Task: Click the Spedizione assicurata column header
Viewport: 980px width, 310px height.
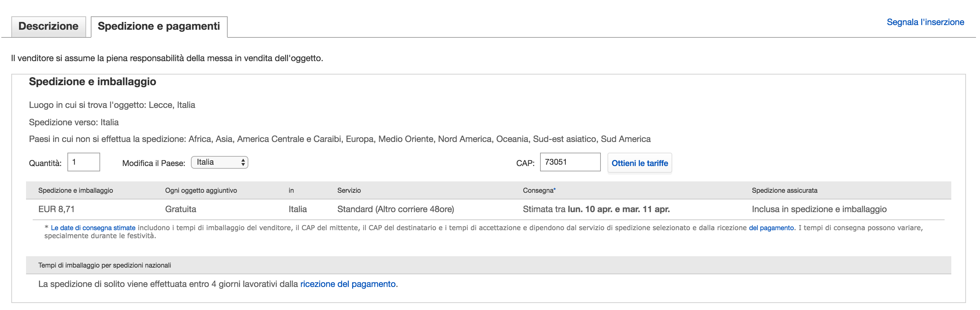Action: point(784,190)
